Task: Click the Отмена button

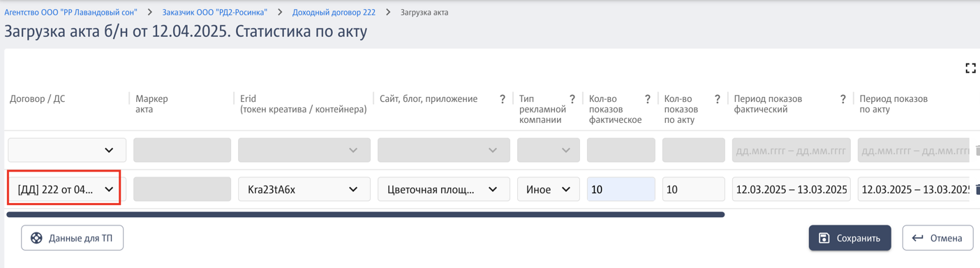Action: coord(937,238)
